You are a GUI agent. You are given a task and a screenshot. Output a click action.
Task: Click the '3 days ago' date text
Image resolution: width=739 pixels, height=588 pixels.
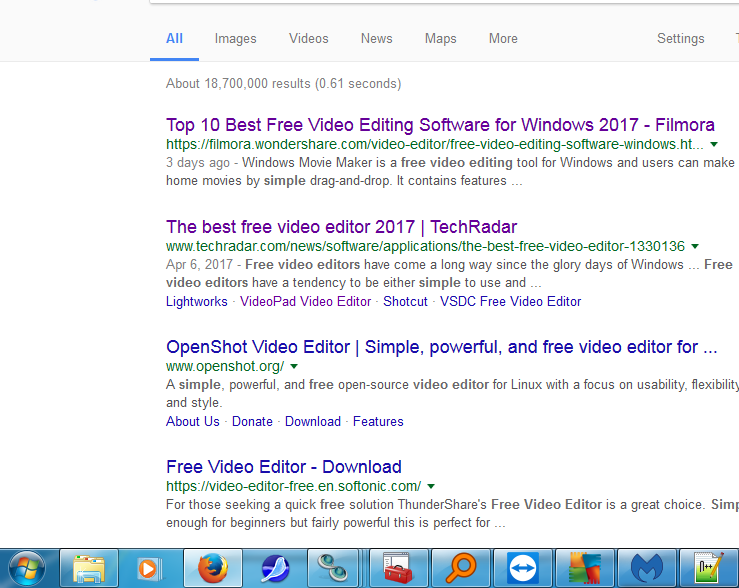pos(197,163)
